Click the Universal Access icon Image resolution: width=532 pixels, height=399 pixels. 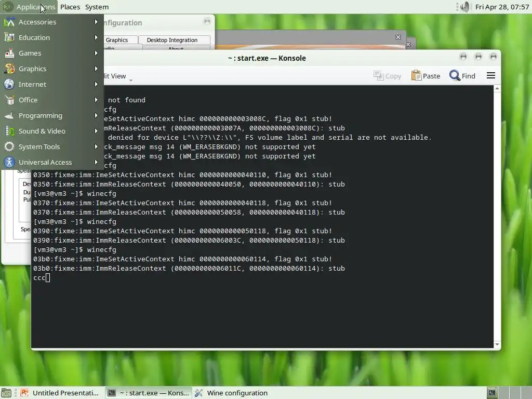coord(9,163)
